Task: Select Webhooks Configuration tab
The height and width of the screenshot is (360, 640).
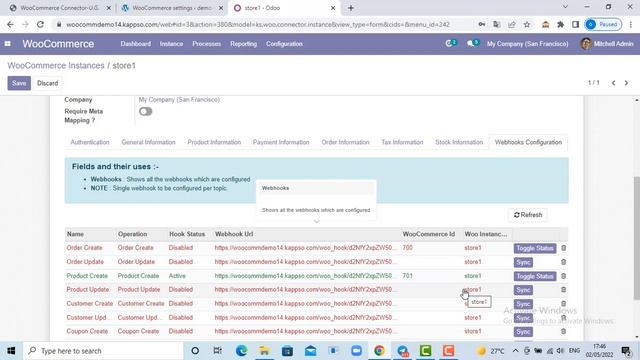Action: (x=528, y=142)
